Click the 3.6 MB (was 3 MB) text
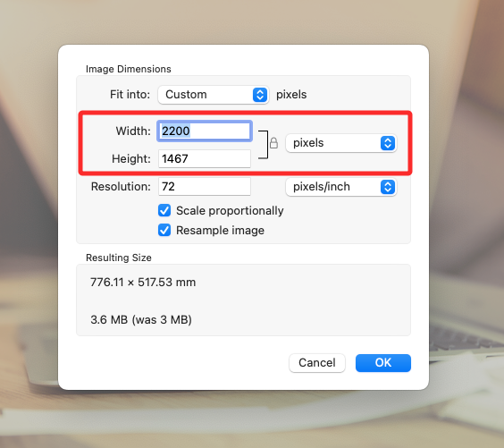 (141, 319)
